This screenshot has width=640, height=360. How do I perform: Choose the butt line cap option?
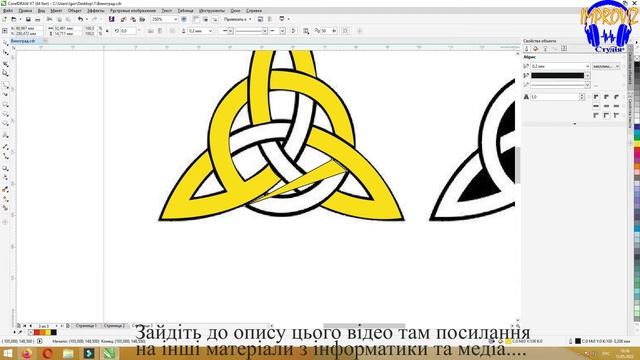click(596, 106)
